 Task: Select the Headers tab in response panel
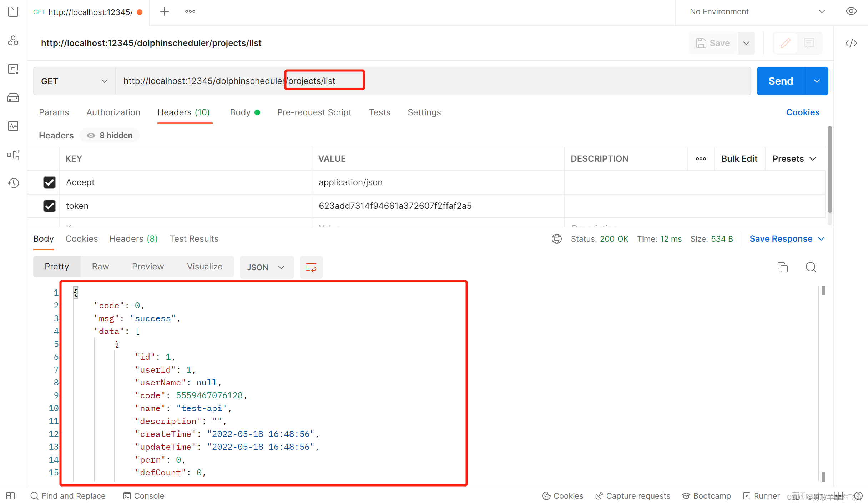coord(132,238)
